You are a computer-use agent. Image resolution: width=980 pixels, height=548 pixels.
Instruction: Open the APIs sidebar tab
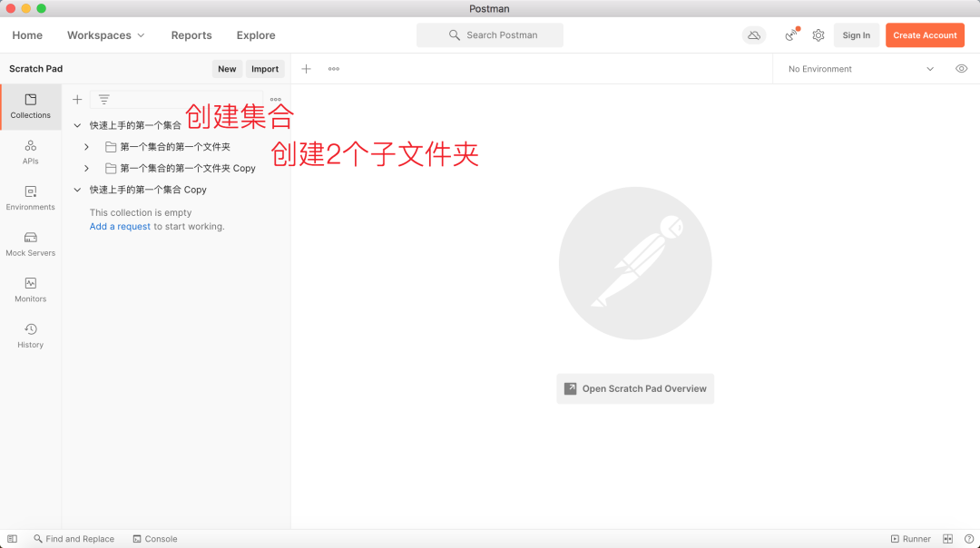tap(31, 152)
